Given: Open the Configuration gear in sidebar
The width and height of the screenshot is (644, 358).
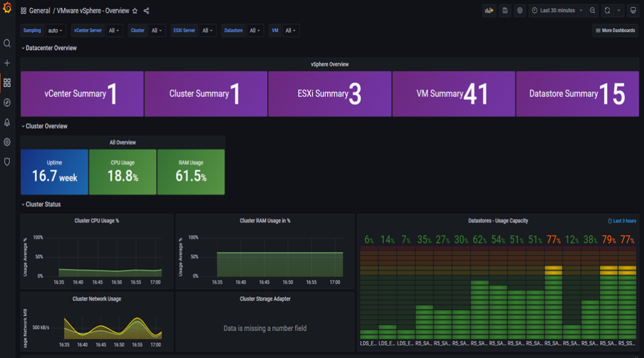Looking at the screenshot, I should 7,142.
